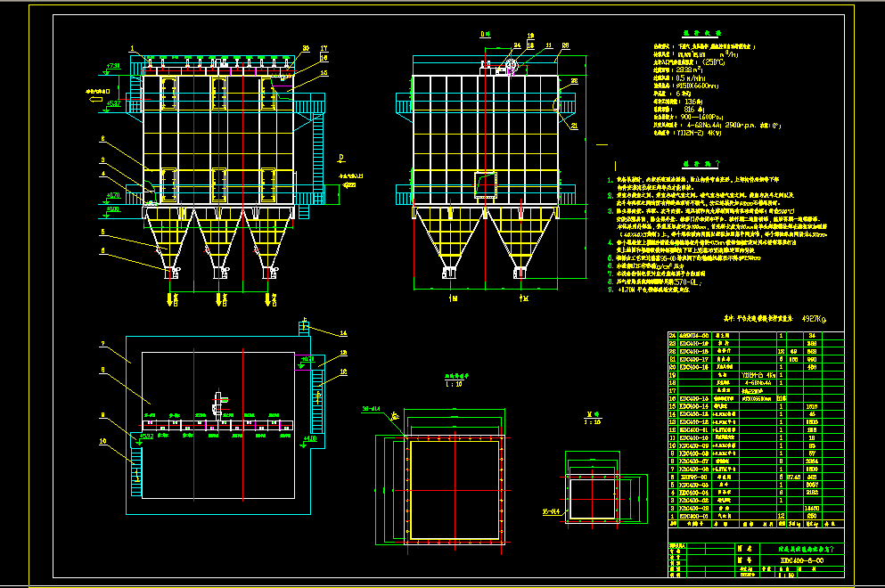Click the middle hopper of the front elevation
The height and width of the screenshot is (588, 885).
[x=219, y=241]
